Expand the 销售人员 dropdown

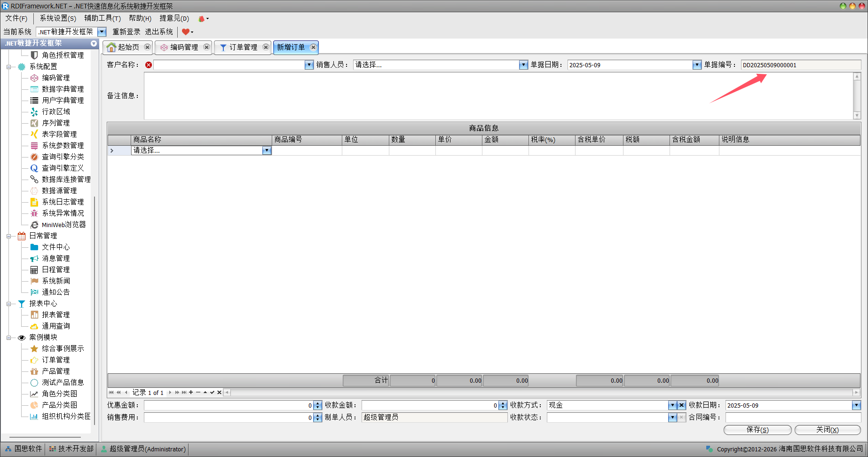click(523, 65)
